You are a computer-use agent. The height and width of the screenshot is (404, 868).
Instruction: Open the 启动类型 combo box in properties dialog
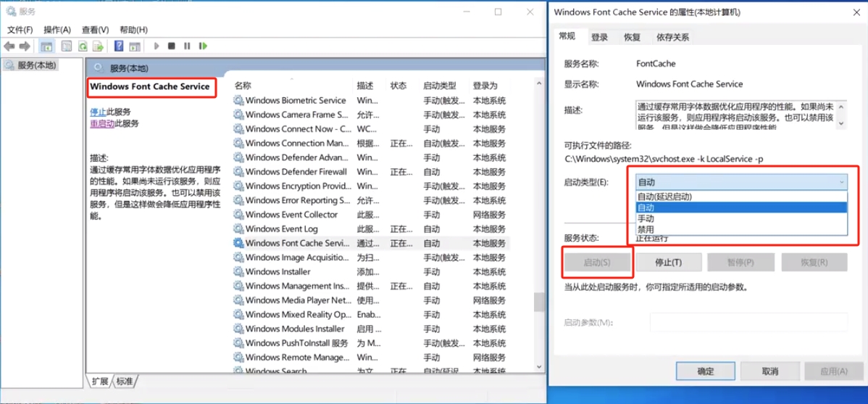tap(741, 182)
